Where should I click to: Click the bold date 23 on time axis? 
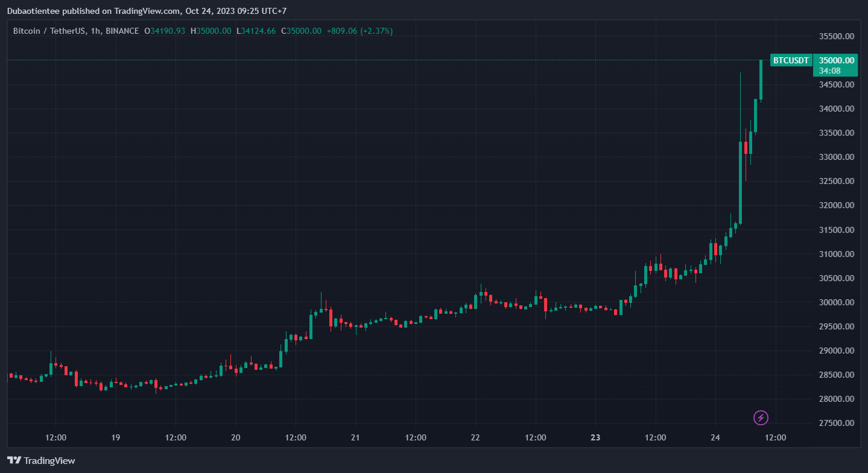click(595, 437)
